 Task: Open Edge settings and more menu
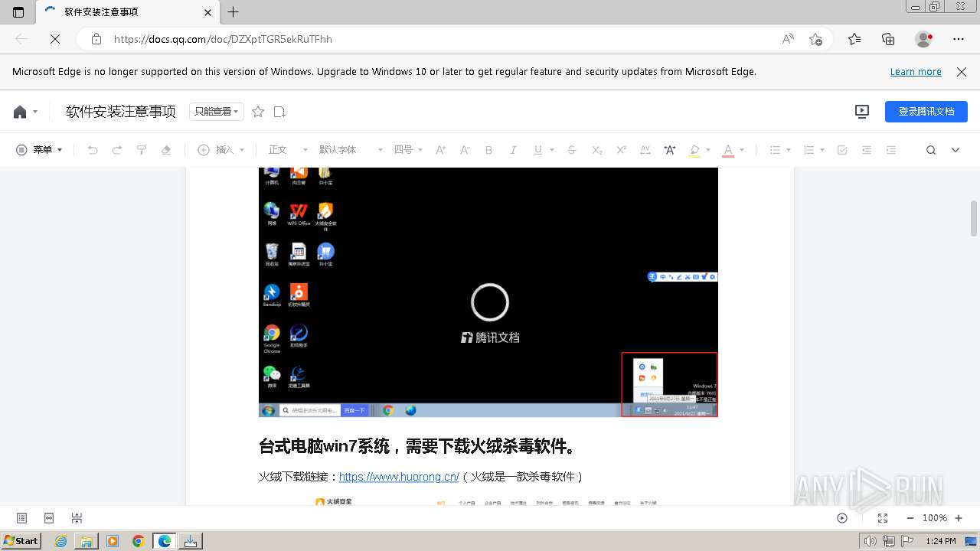(959, 39)
